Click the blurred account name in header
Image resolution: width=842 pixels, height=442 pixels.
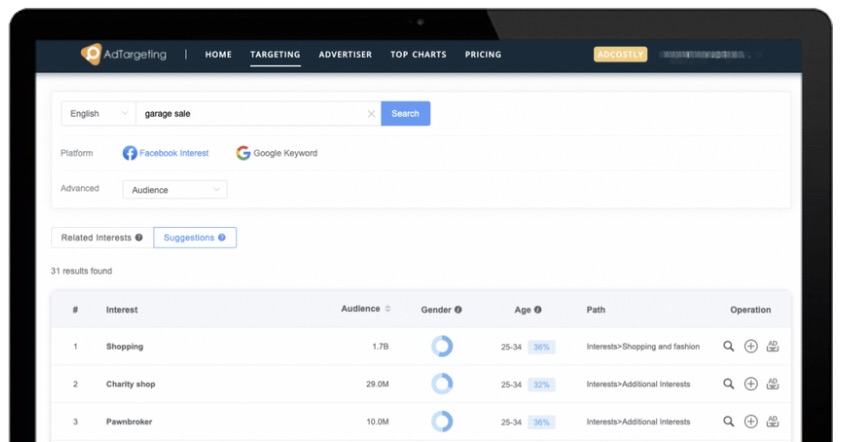click(x=705, y=54)
